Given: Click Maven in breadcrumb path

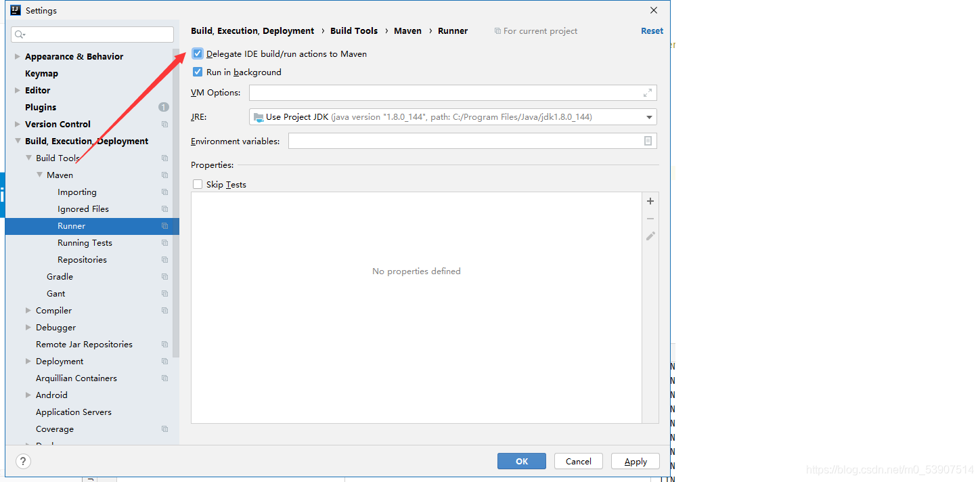Looking at the screenshot, I should 407,31.
